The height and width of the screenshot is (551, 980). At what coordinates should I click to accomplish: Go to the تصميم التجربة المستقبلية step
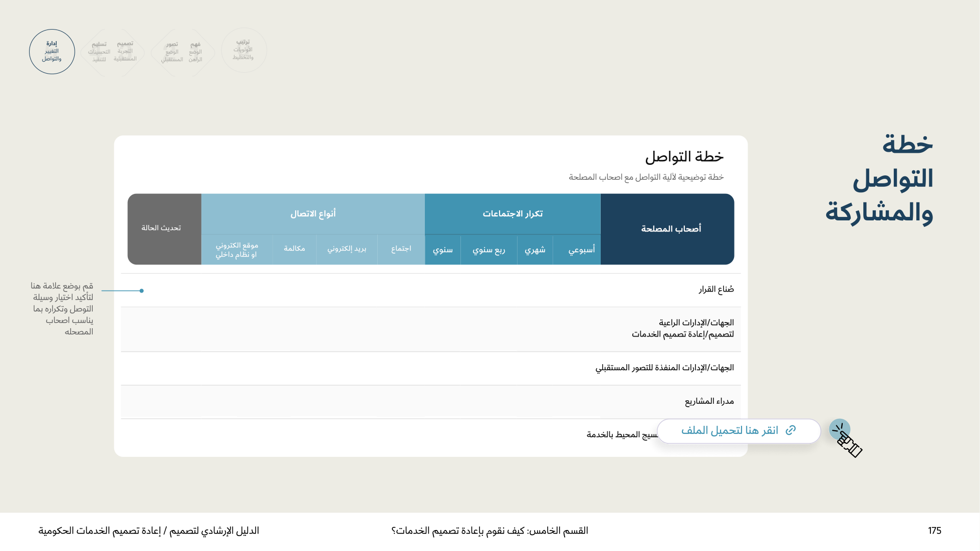(125, 52)
